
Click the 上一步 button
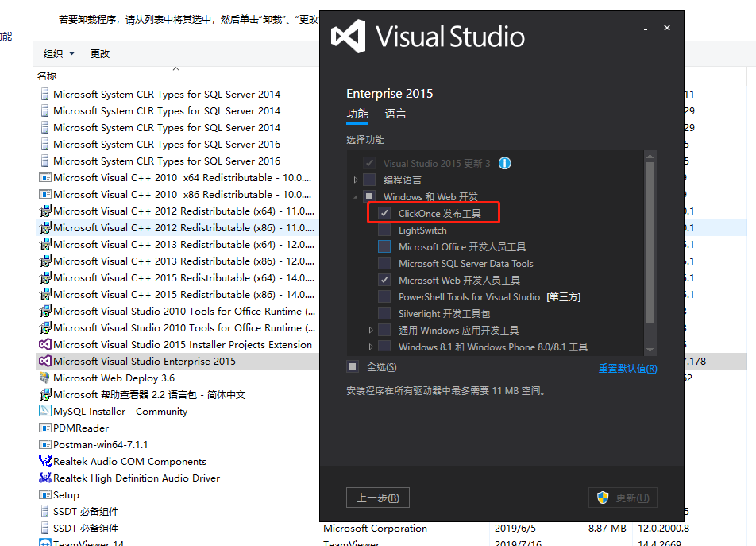[377, 498]
